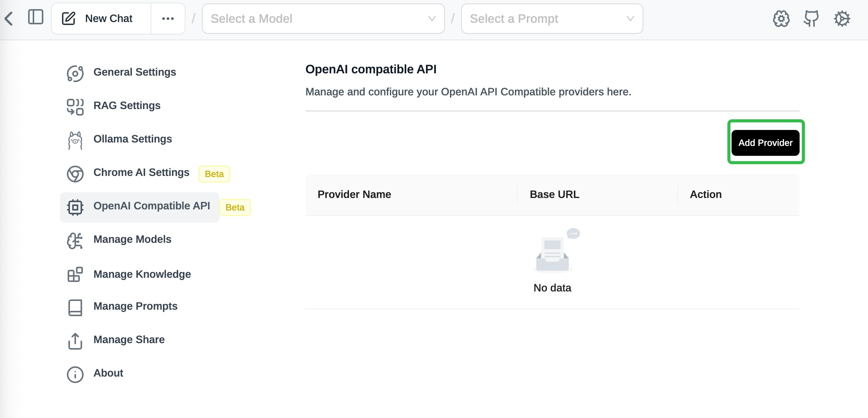This screenshot has height=418, width=868.
Task: Open the model settings gear icon
Action: pyautogui.click(x=781, y=19)
